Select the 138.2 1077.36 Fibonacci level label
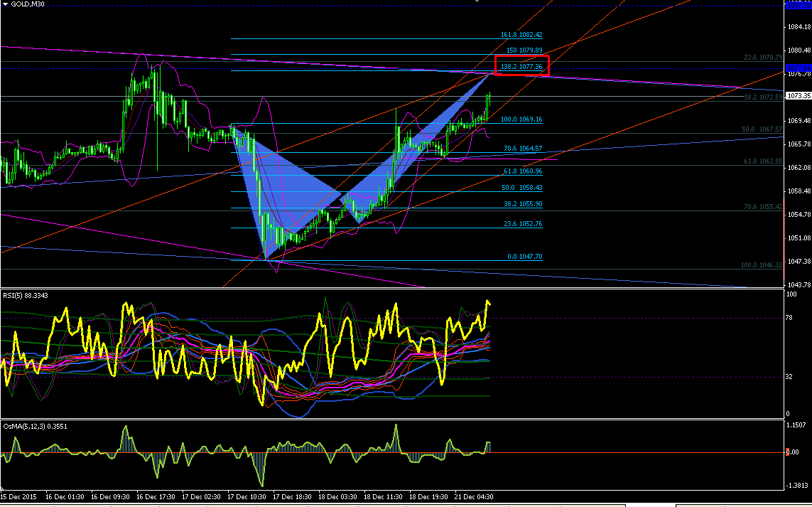This screenshot has height=507, width=812. tap(521, 67)
